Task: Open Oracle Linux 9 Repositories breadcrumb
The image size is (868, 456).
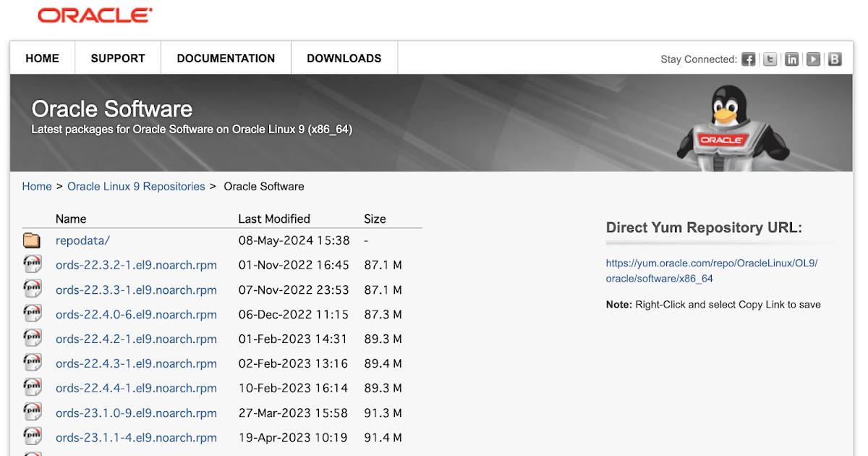Action: point(136,186)
